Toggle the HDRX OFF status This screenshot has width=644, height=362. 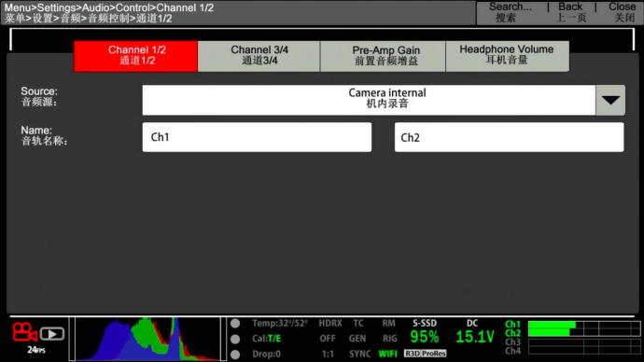click(329, 331)
